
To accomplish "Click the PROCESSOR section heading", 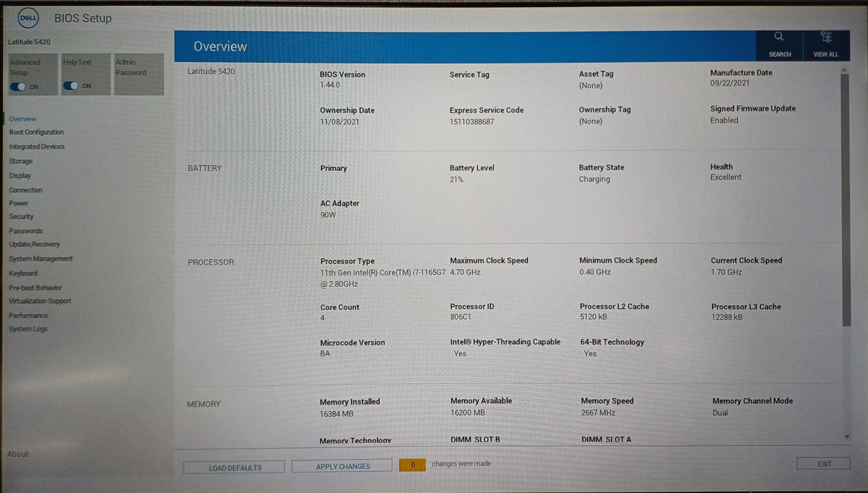I will point(210,262).
